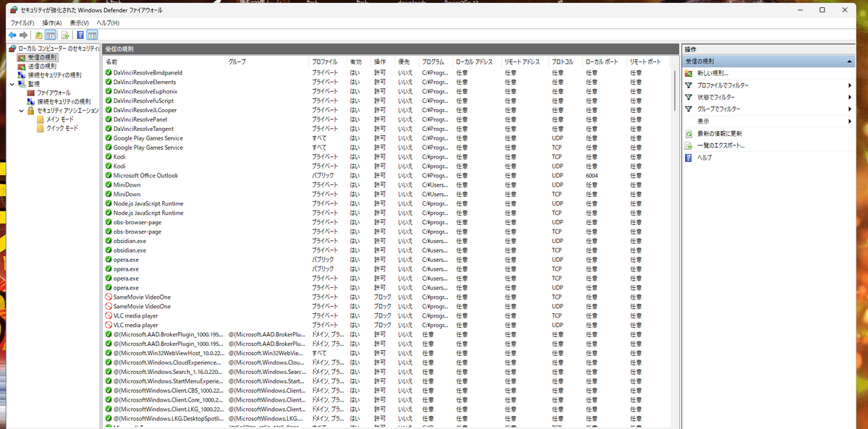
Task: Click the export list toolbar icon
Action: click(65, 35)
